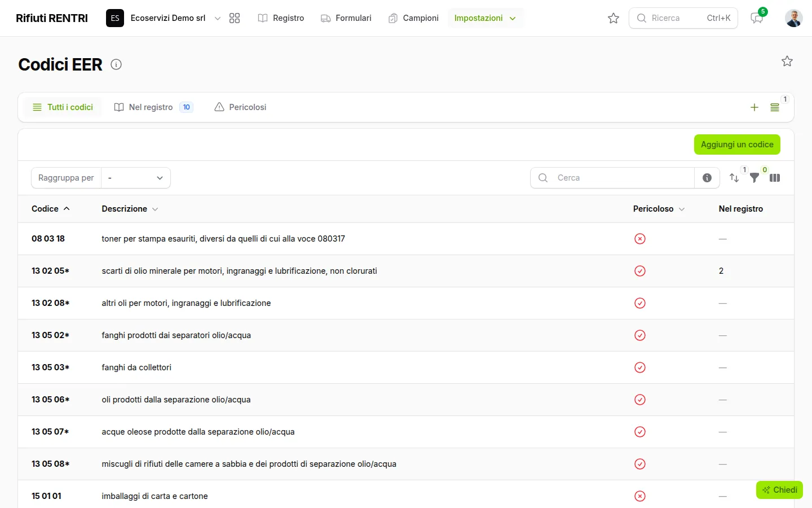812x508 pixels.
Task: Focus the Cerca search field
Action: (x=612, y=178)
